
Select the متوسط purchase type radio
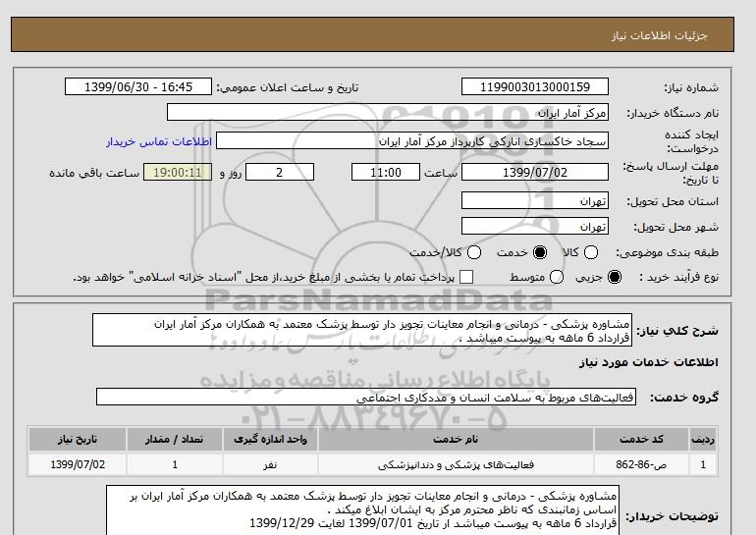tap(556, 277)
